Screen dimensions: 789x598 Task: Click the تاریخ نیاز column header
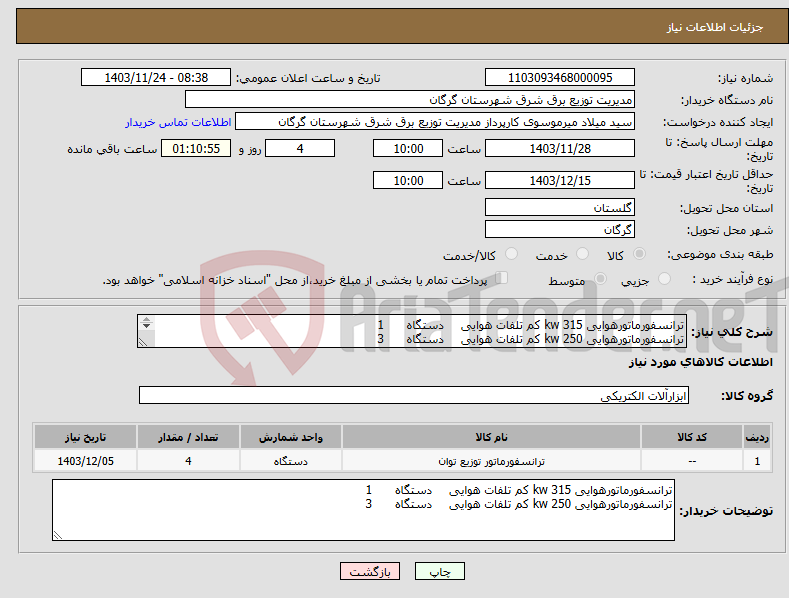tap(86, 437)
